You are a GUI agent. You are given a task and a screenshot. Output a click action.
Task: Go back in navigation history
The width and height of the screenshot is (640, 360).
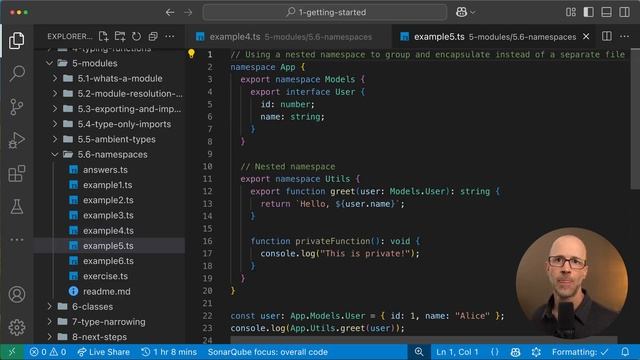coord(170,12)
